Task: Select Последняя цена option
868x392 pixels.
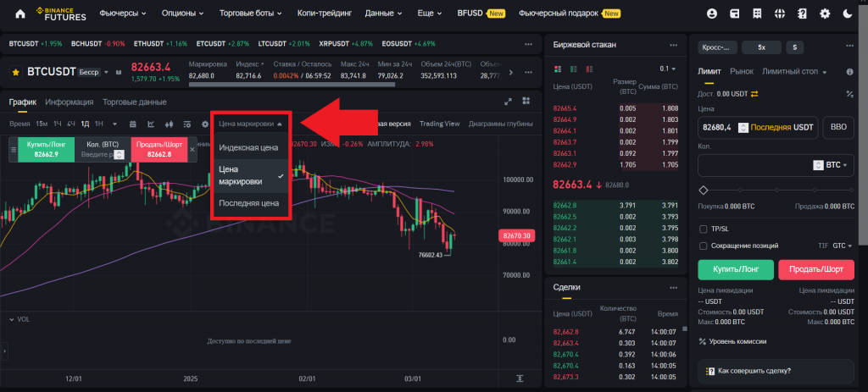Action: [248, 203]
